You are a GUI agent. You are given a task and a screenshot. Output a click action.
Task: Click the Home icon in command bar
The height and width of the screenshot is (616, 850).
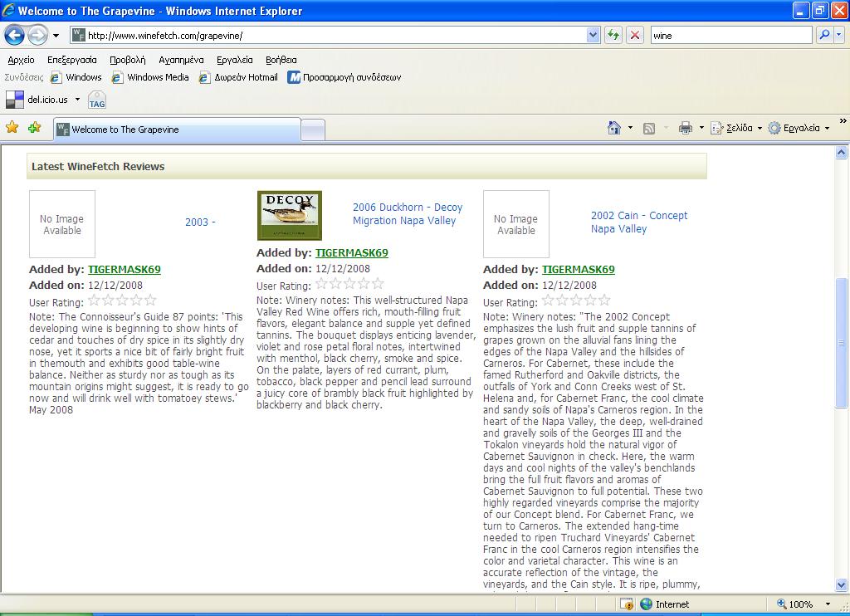614,128
